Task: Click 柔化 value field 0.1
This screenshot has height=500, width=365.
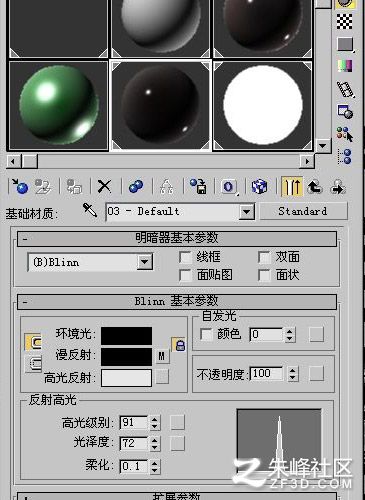Action: 134,466
